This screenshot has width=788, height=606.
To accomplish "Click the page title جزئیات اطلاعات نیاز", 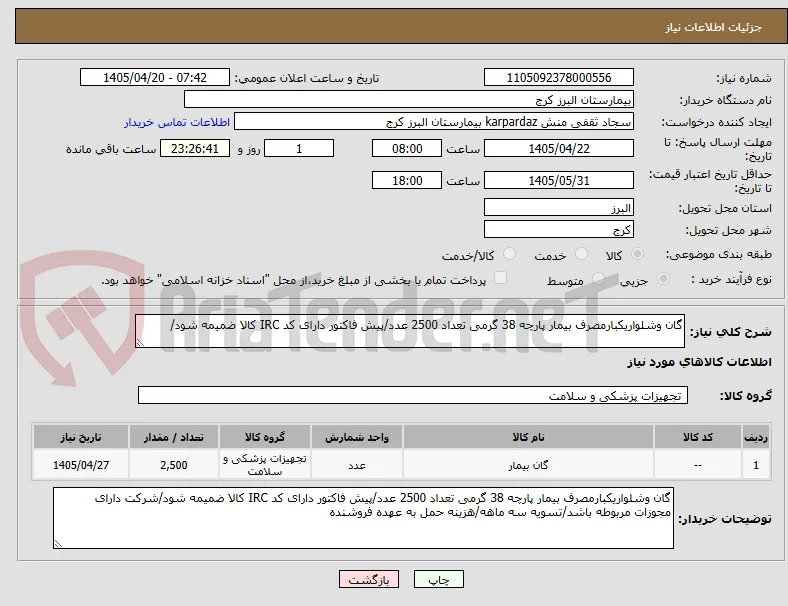I will pyautogui.click(x=714, y=27).
